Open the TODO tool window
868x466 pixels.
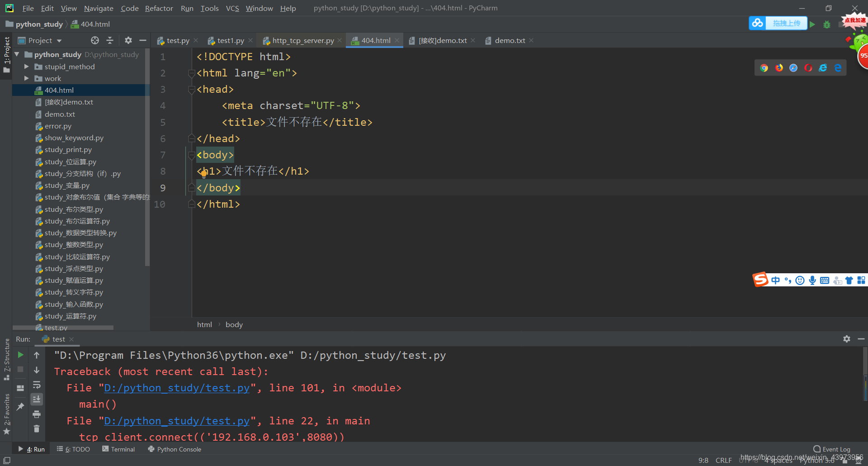click(x=73, y=449)
